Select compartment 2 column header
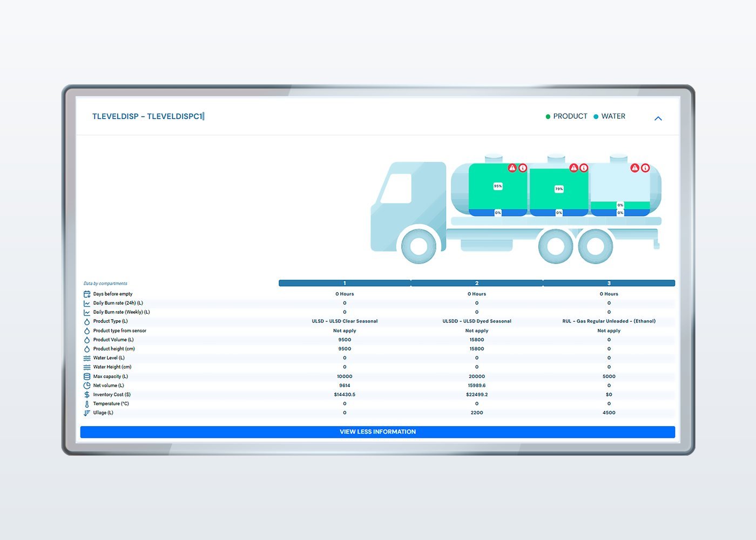The image size is (756, 540). click(x=477, y=283)
